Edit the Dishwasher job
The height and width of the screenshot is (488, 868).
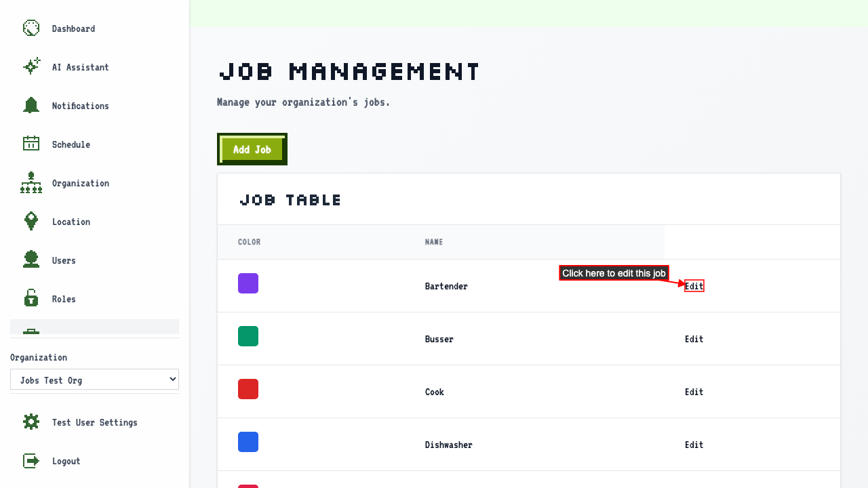tap(694, 445)
